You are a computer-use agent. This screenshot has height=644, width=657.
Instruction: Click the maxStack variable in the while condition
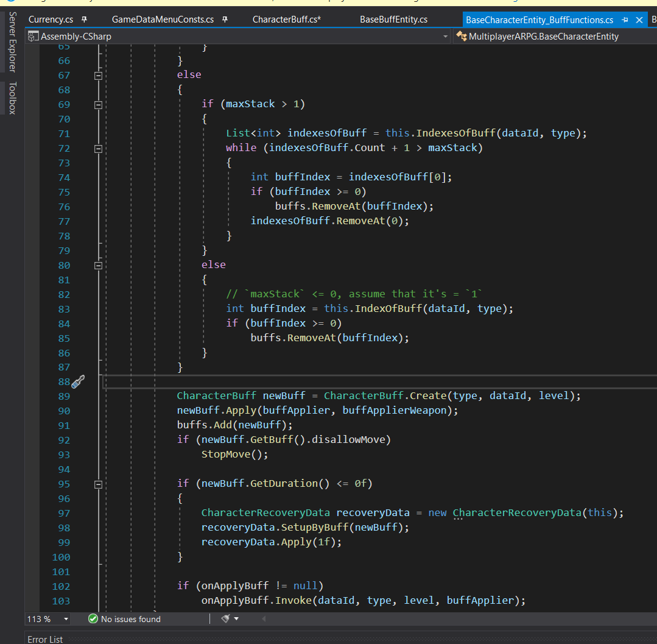[x=452, y=148]
